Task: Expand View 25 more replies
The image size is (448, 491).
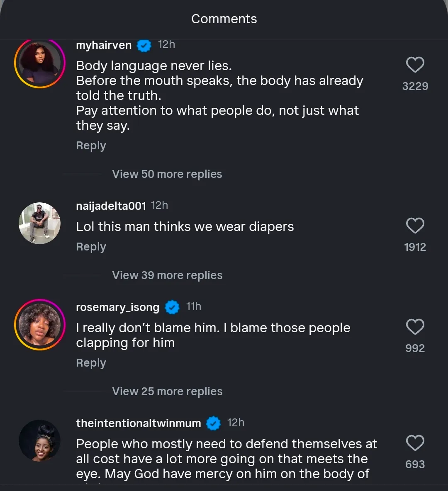Action: (167, 391)
